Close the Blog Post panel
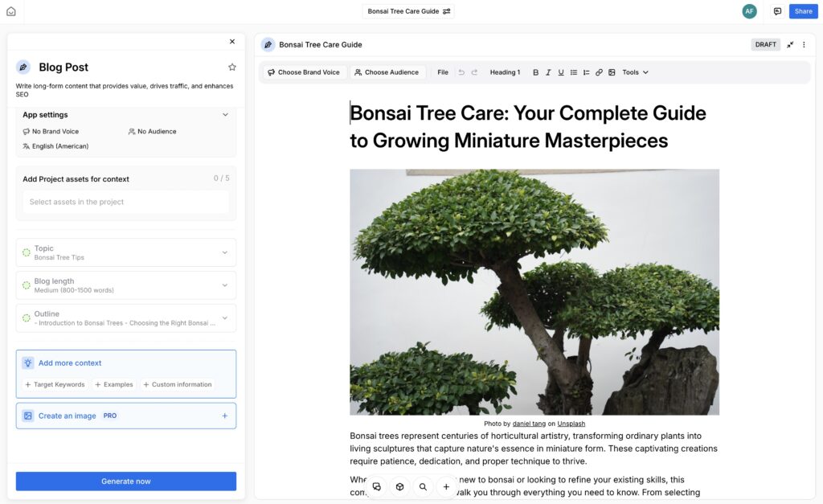 (x=232, y=42)
